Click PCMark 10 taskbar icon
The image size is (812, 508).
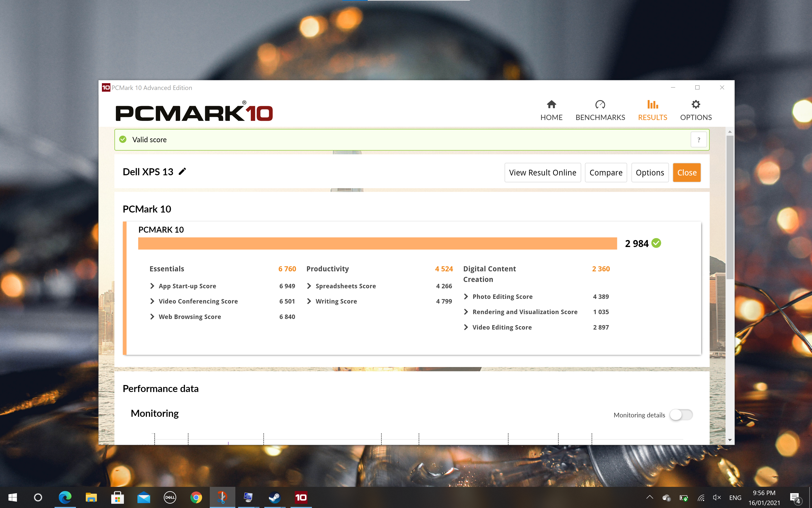[301, 497]
